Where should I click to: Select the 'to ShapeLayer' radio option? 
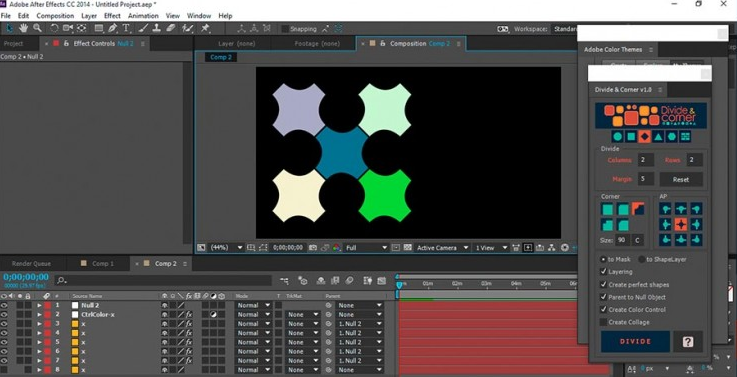point(642,259)
